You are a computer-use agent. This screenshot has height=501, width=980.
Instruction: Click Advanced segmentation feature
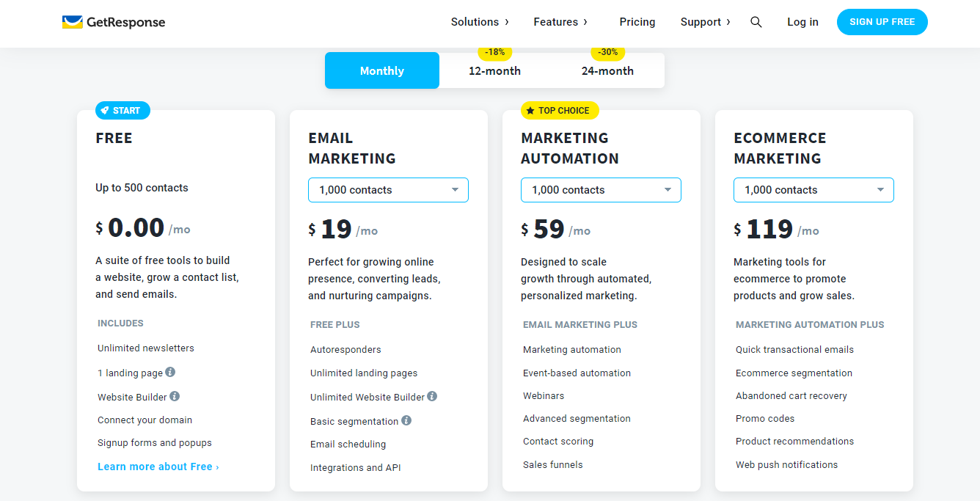577,419
